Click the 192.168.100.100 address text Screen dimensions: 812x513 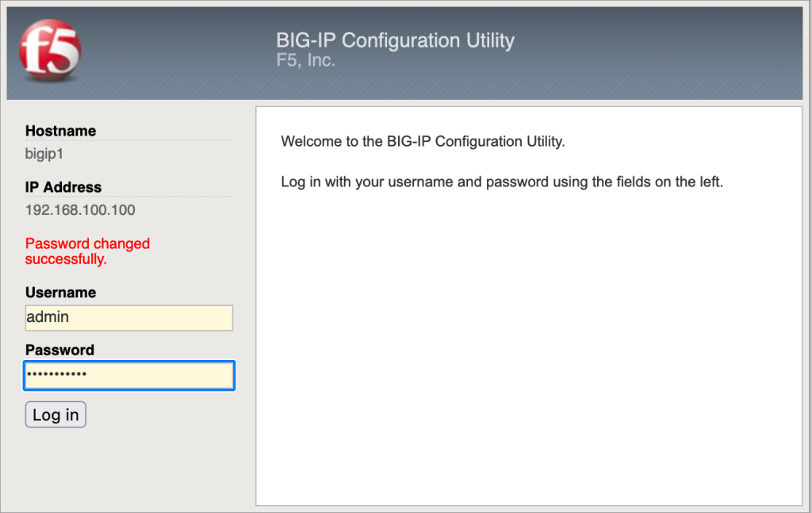pyautogui.click(x=80, y=210)
